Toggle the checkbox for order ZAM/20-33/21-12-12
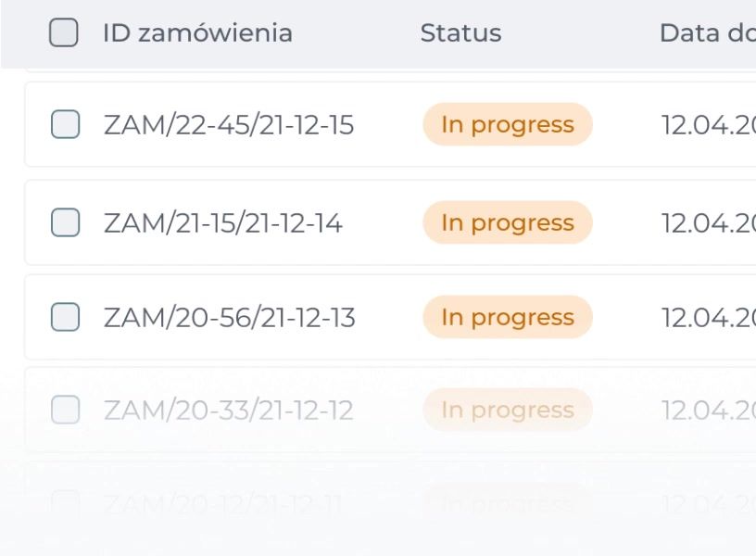This screenshot has width=756, height=556. click(65, 410)
